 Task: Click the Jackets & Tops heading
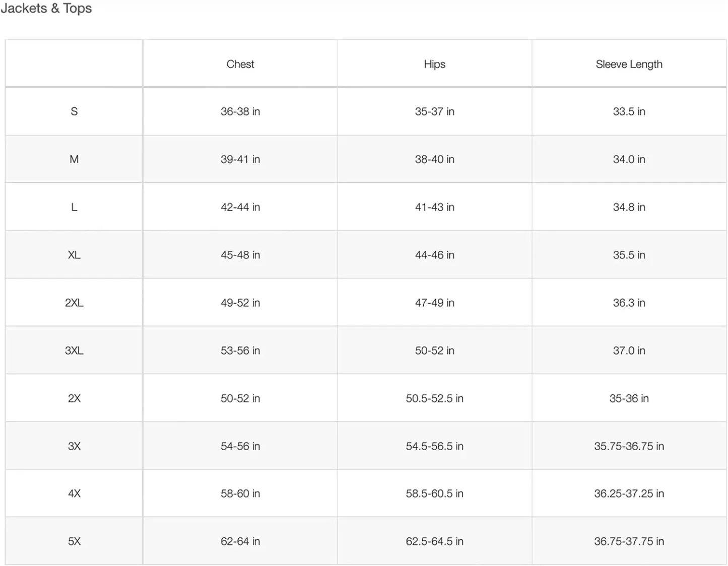[46, 8]
